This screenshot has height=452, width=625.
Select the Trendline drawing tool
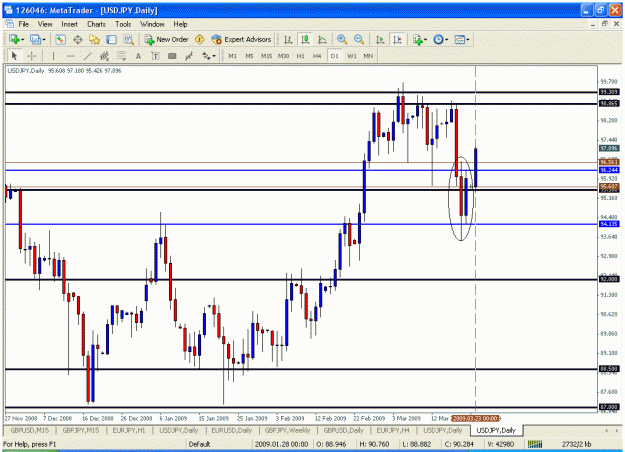pyautogui.click(x=87, y=56)
